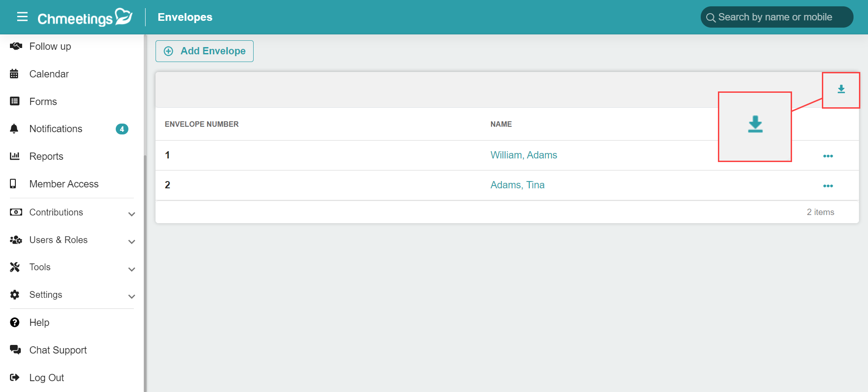Click the Help question mark icon
This screenshot has width=868, height=392.
coord(15,322)
